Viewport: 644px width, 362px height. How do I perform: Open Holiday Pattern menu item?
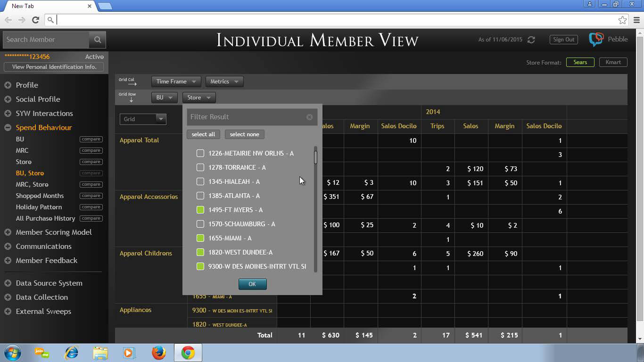point(39,207)
